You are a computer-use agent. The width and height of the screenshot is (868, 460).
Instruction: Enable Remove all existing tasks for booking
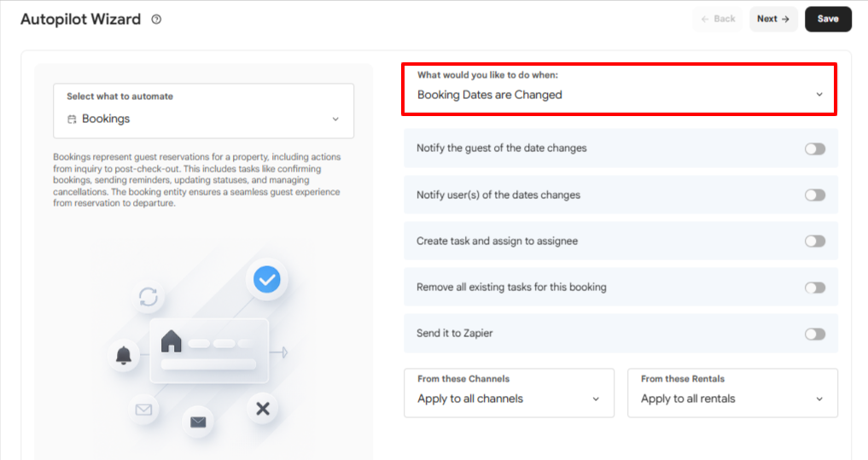(815, 288)
